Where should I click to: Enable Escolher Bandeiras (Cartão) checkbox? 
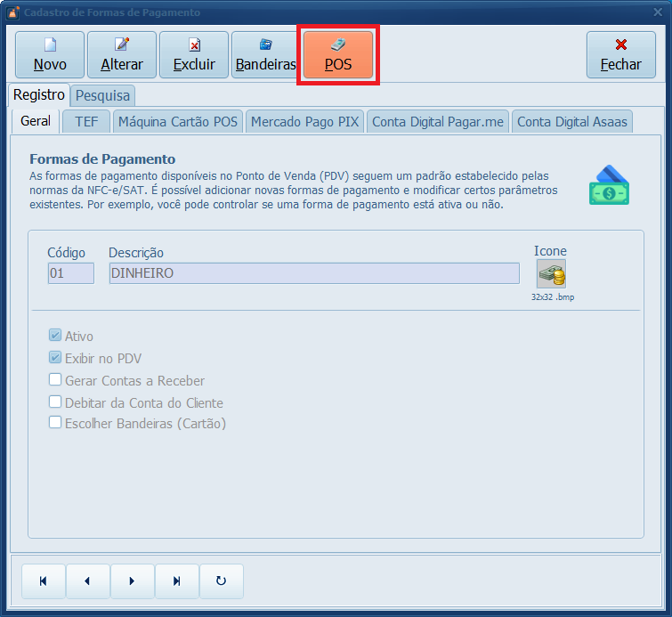pos(55,422)
